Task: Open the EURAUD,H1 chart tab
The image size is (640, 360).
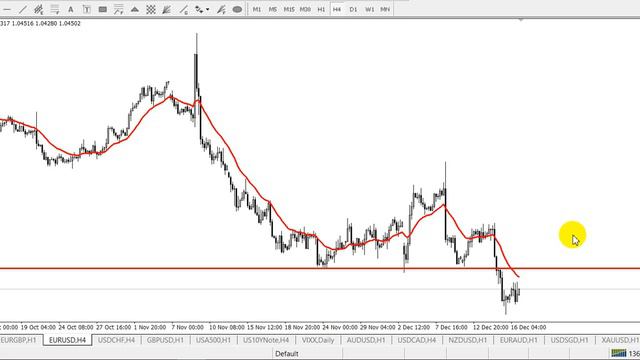Action: pyautogui.click(x=518, y=340)
